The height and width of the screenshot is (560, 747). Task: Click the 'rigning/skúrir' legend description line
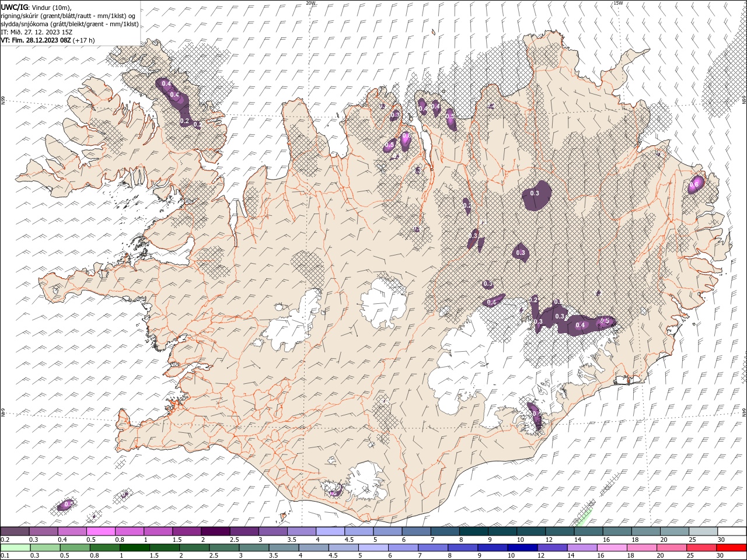pos(68,15)
